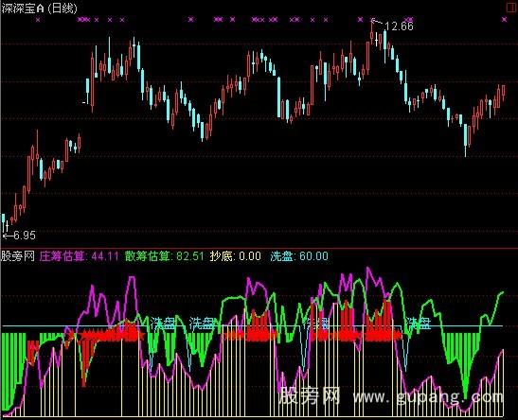The image size is (518, 420).
Task: Click the arrow pointing to 12.66 high
Action: (377, 22)
